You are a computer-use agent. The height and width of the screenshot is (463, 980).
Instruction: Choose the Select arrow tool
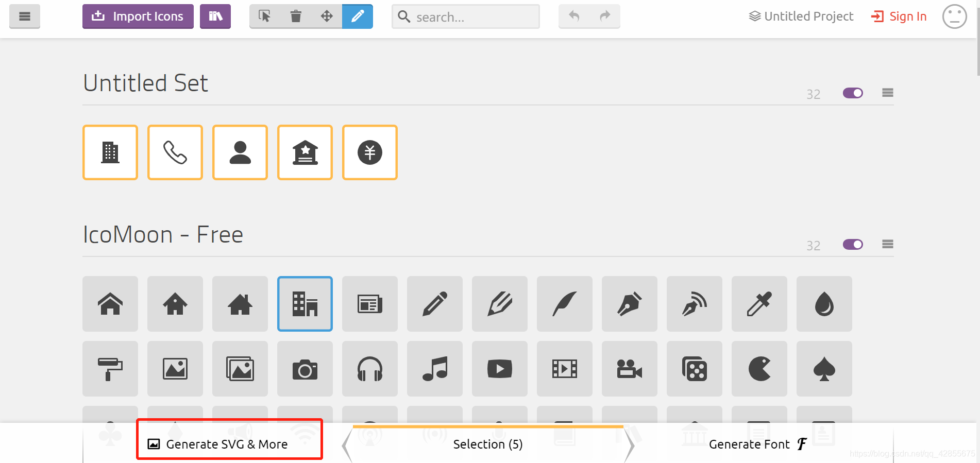tap(265, 16)
